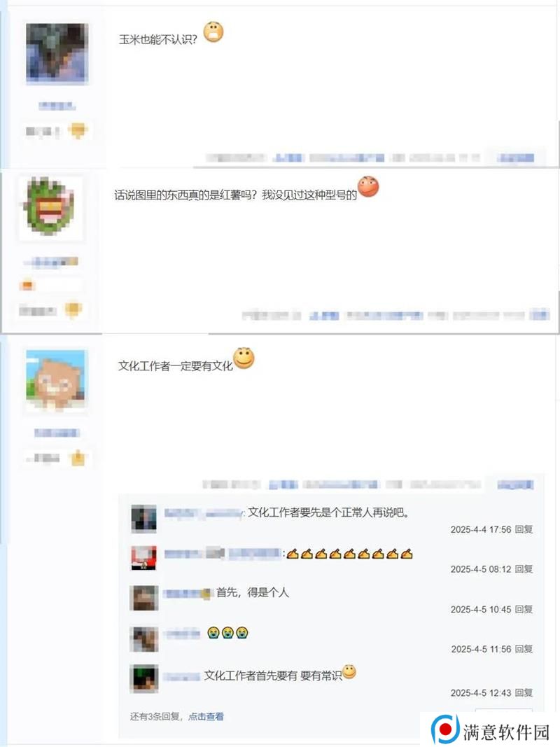Click 回复 next to 2025-4-4 17:56
The width and height of the screenshot is (560, 747).
pos(524,529)
